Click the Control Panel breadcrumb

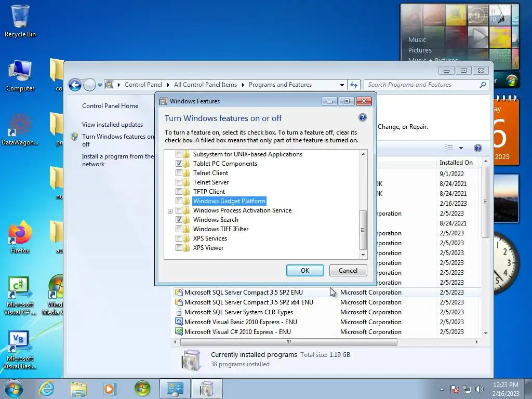pos(143,85)
